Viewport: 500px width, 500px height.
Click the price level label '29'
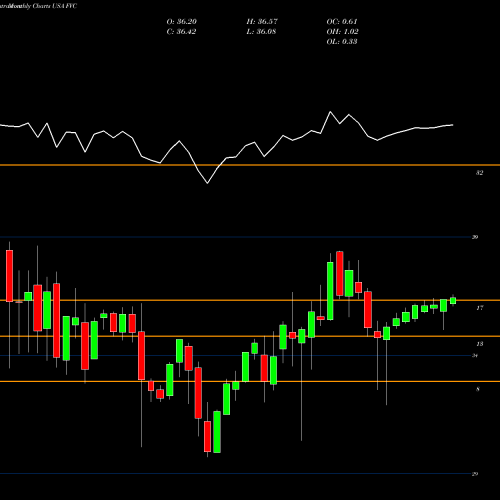(475, 474)
